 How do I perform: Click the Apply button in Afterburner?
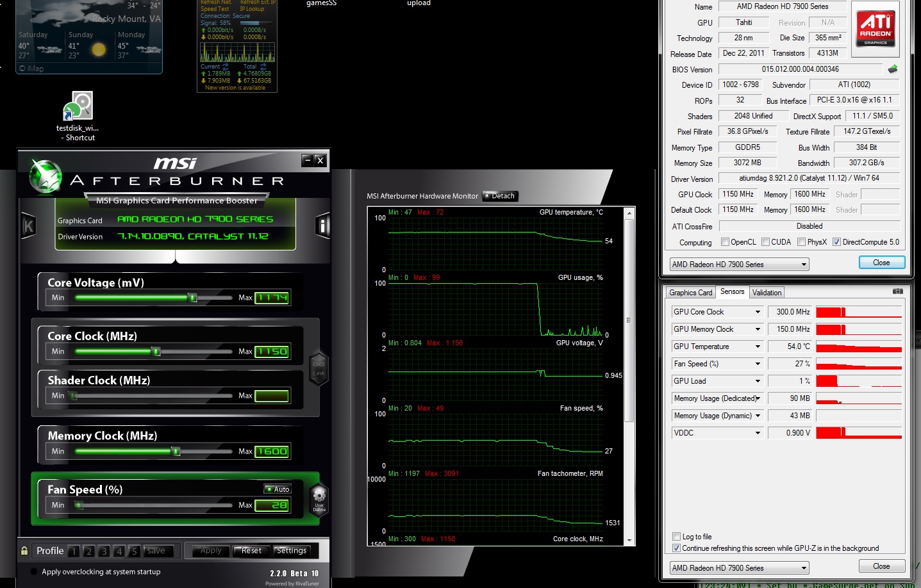211,551
